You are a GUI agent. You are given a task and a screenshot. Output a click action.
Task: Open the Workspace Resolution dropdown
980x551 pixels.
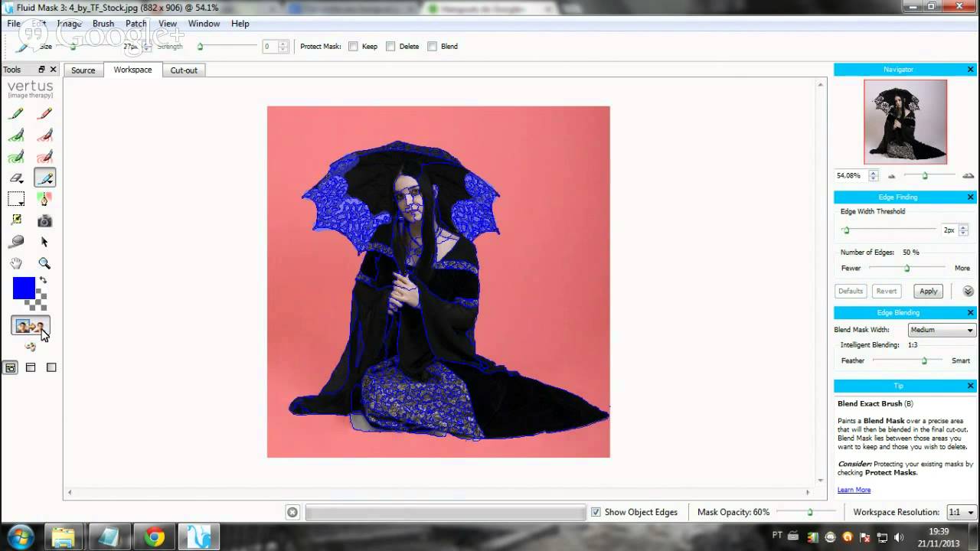click(962, 512)
